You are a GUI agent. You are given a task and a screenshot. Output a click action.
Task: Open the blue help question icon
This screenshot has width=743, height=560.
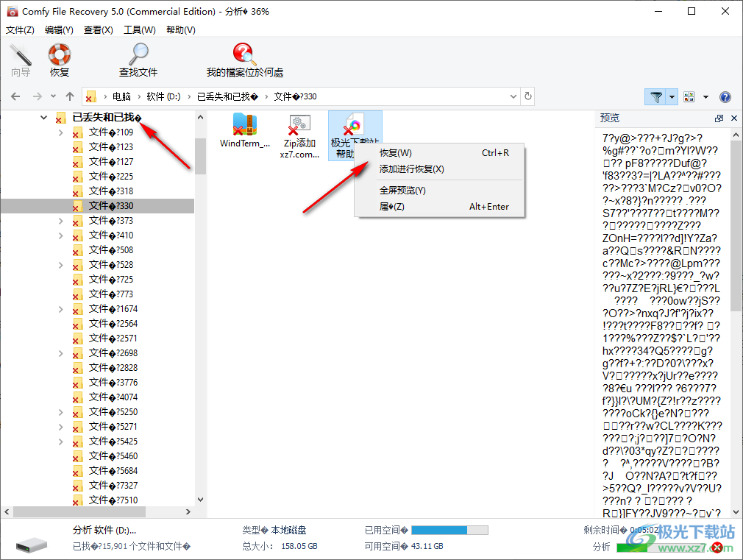tap(725, 97)
